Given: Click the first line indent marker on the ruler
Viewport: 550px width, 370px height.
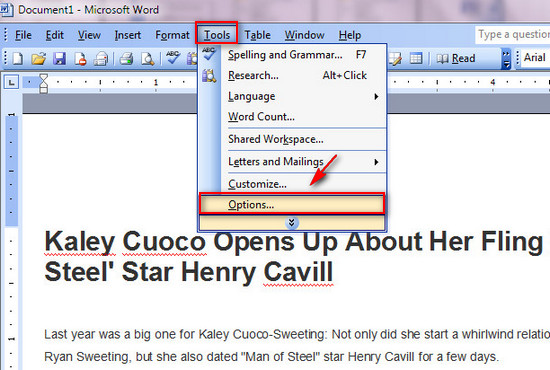Looking at the screenshot, I should click(43, 78).
